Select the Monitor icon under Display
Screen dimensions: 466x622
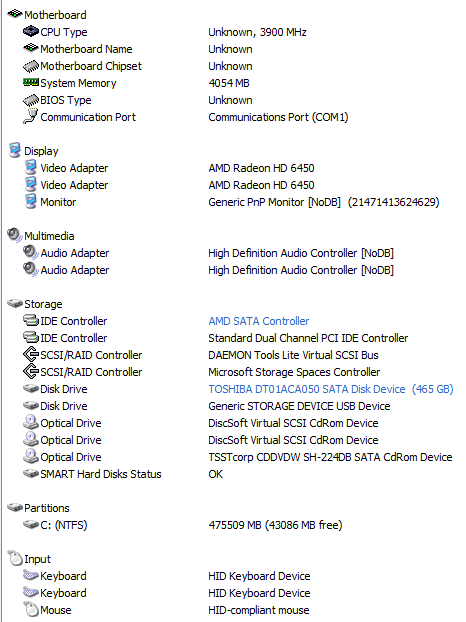[31, 201]
